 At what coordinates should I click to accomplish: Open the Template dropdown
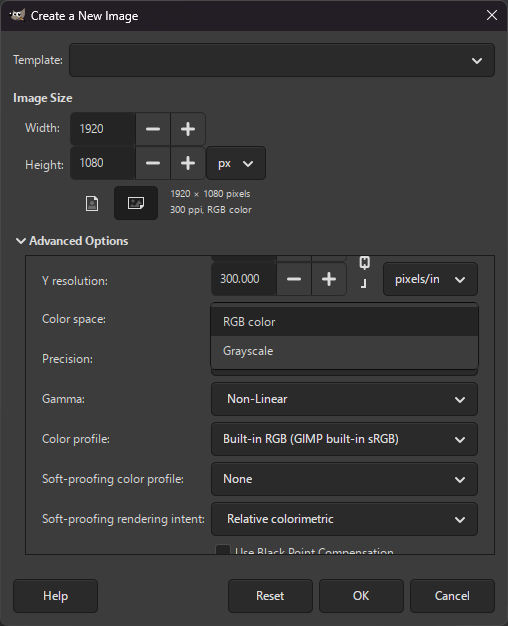coord(282,60)
